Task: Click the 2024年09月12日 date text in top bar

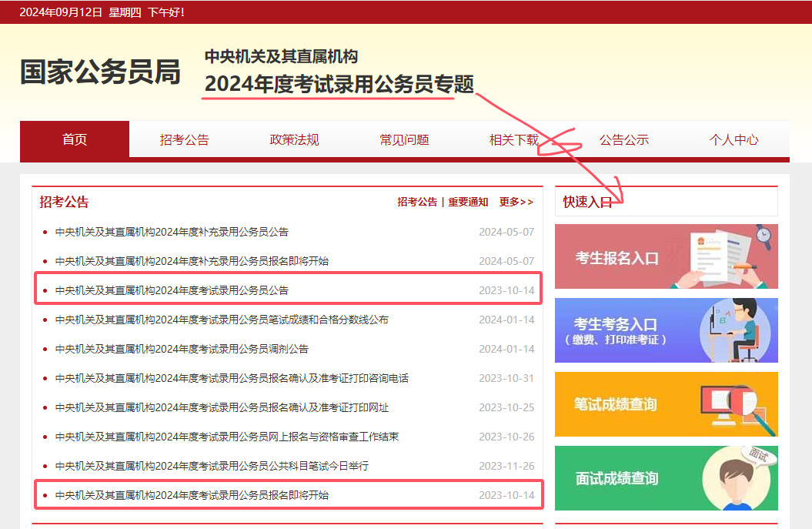Action: [61, 12]
